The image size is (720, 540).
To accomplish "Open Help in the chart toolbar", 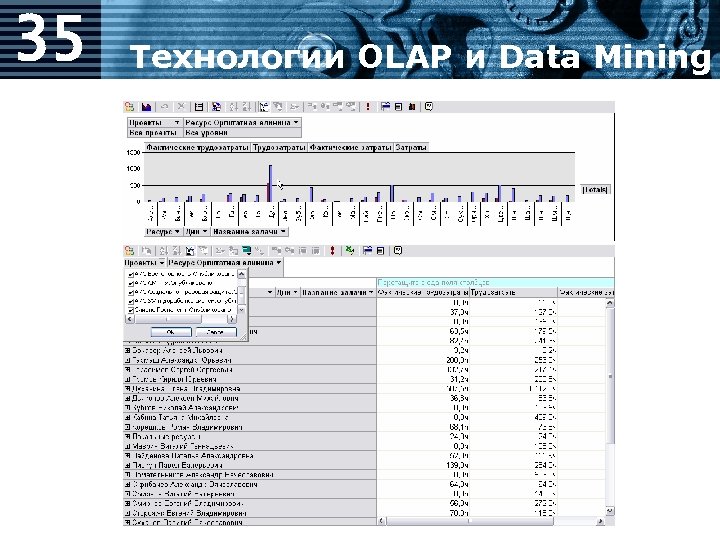I will point(429,107).
